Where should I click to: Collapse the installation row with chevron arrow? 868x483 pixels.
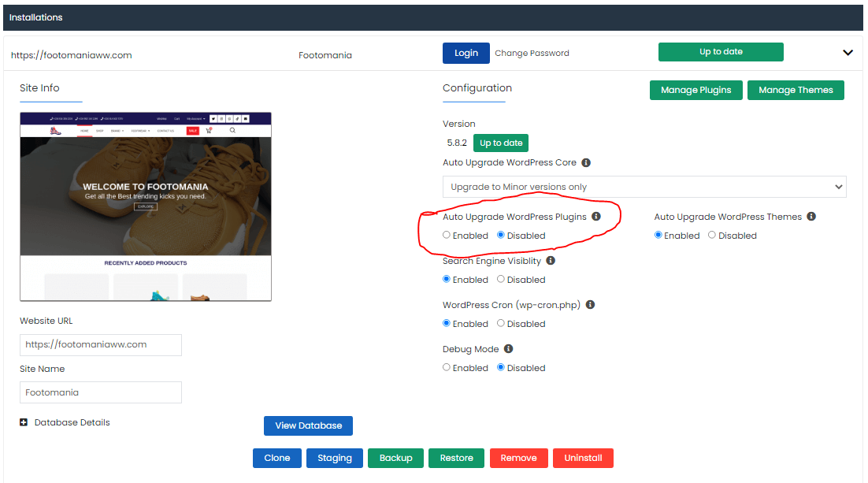point(848,53)
